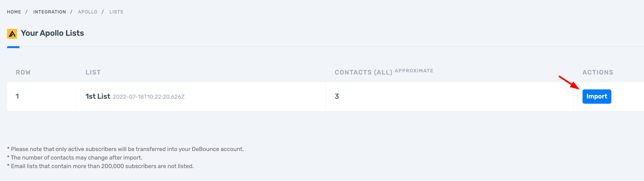644x181 pixels.
Task: Click the "Your Apollo Lists" heading
Action: [52, 33]
